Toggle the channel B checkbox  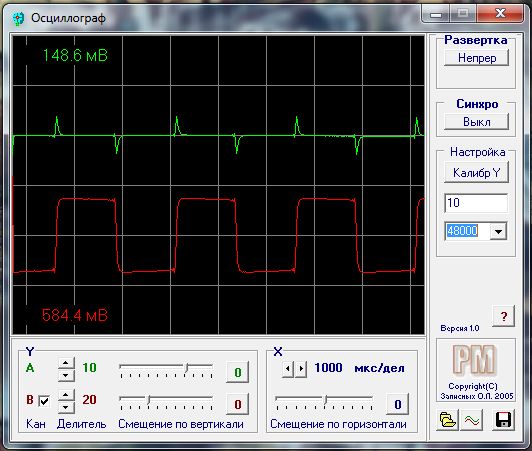(x=44, y=401)
